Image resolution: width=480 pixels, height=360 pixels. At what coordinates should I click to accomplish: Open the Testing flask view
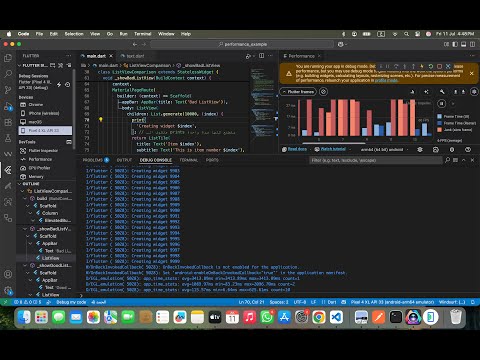tap(8, 138)
